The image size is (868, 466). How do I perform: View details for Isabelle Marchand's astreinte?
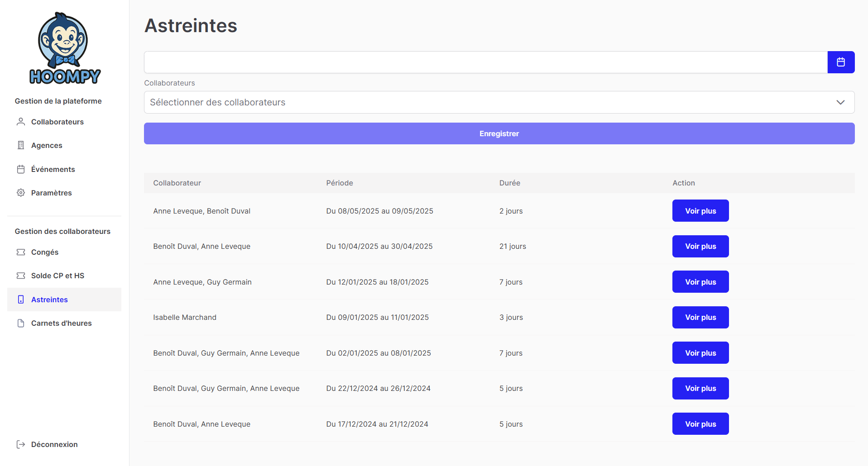[x=700, y=317]
